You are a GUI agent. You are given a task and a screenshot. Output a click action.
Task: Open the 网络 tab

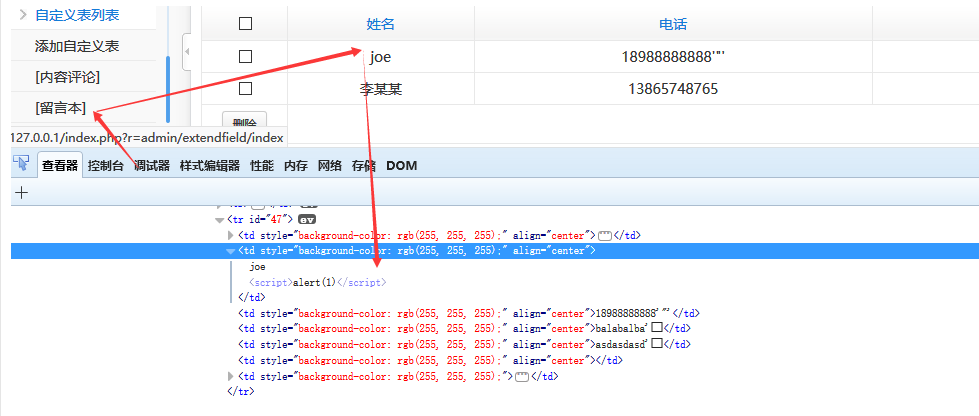[330, 166]
